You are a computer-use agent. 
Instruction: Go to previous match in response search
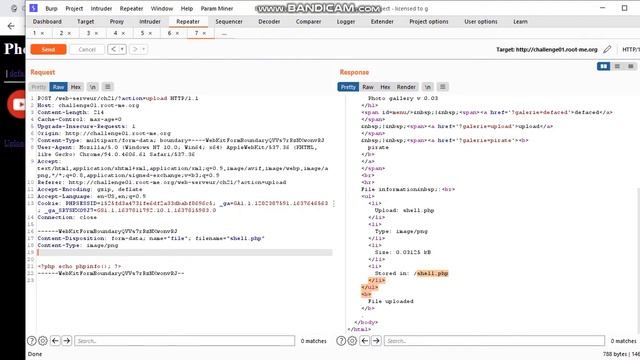[364, 340]
